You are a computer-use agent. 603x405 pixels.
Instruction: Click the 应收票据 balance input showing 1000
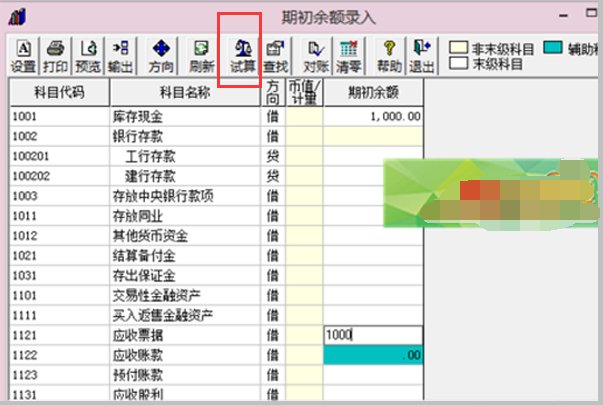373,335
